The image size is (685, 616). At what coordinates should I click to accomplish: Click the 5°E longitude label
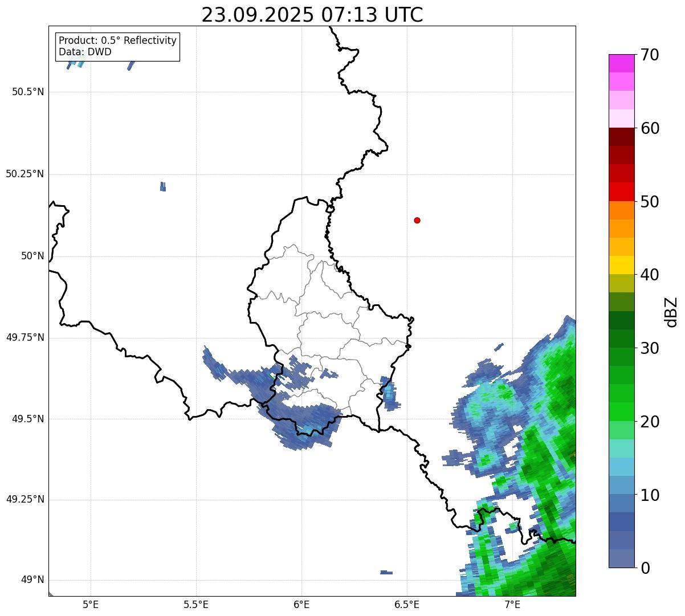(91, 604)
